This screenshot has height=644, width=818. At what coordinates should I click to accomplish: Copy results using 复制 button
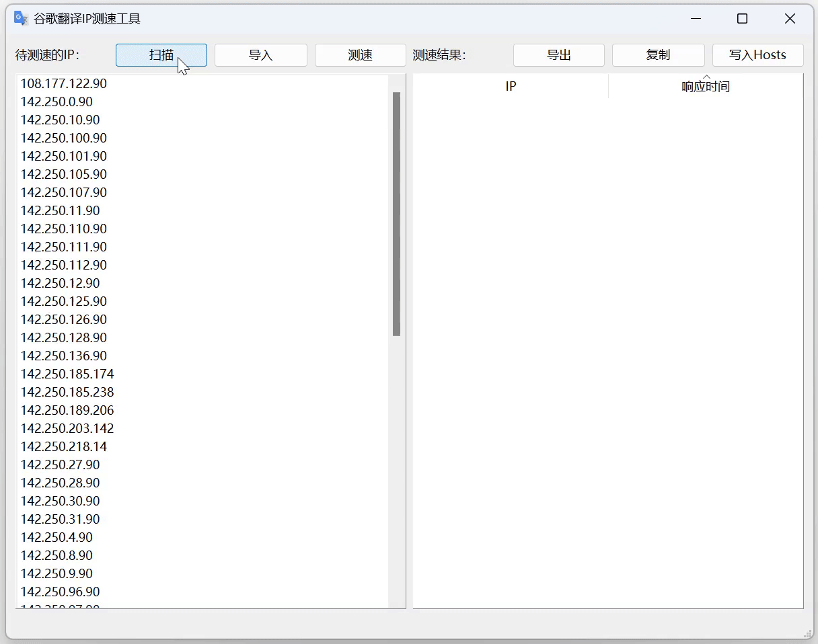click(659, 55)
